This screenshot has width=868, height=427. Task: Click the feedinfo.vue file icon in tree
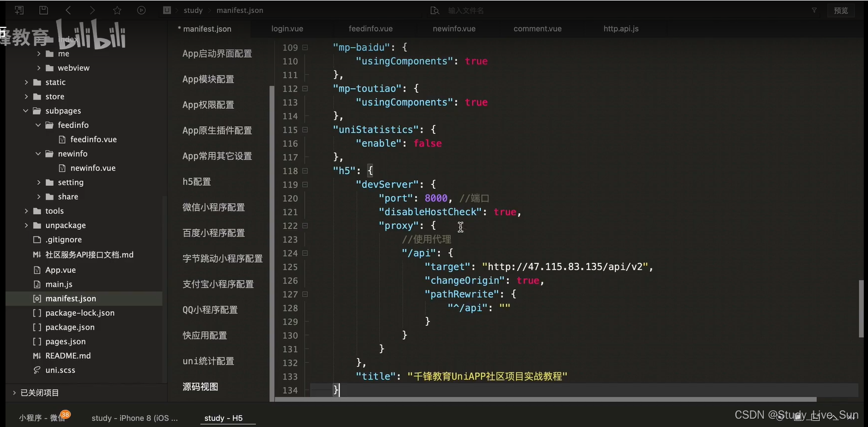point(62,139)
